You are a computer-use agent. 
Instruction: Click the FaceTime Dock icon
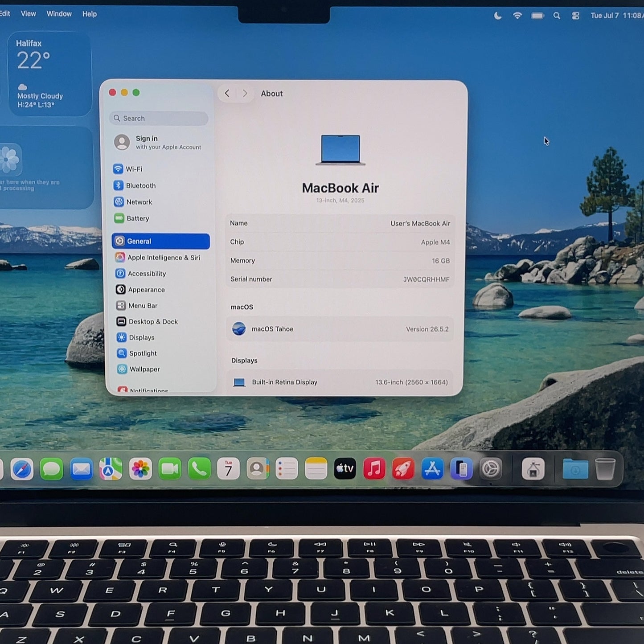[170, 469]
